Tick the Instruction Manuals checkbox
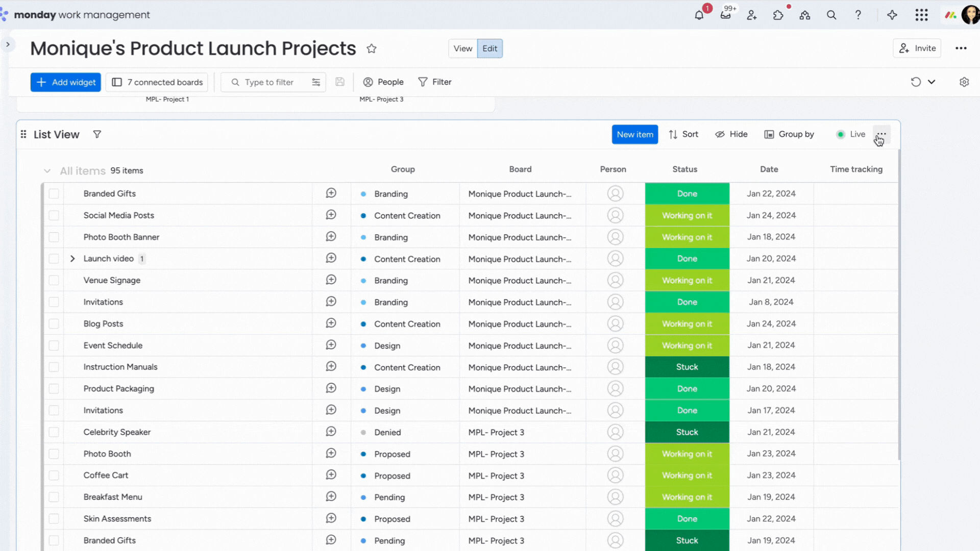The height and width of the screenshot is (551, 980). 54,367
